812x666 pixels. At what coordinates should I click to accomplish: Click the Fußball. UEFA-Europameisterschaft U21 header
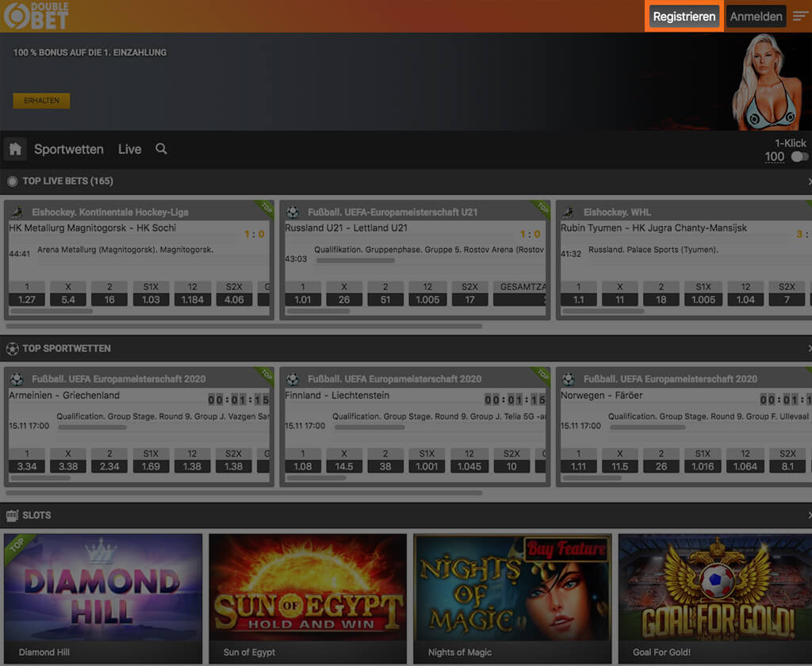[x=393, y=212]
